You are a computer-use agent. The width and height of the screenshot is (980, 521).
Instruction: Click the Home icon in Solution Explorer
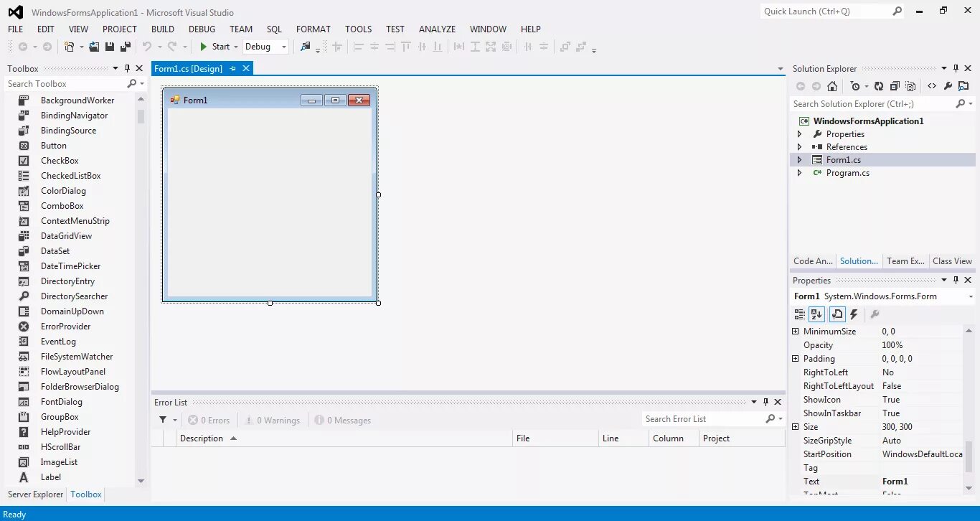832,86
